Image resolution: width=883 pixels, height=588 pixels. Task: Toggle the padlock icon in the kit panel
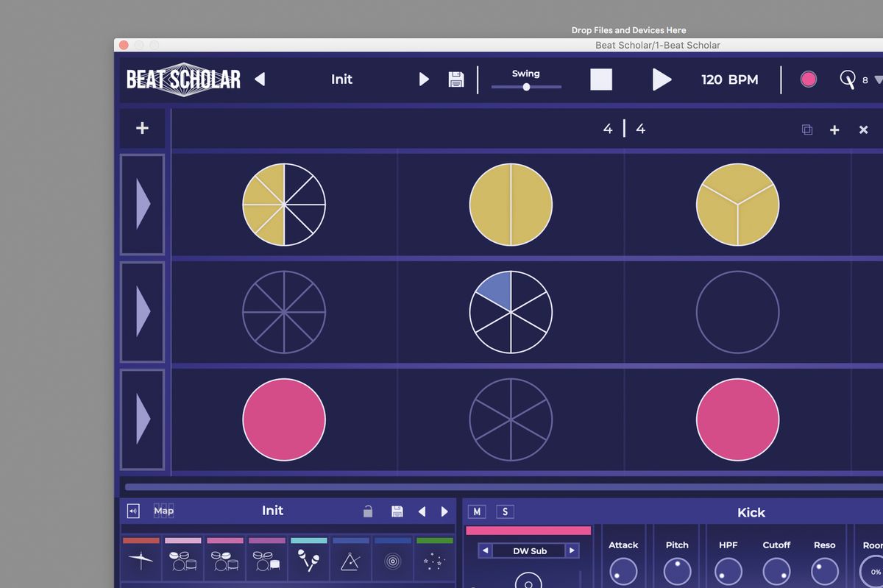click(x=367, y=511)
